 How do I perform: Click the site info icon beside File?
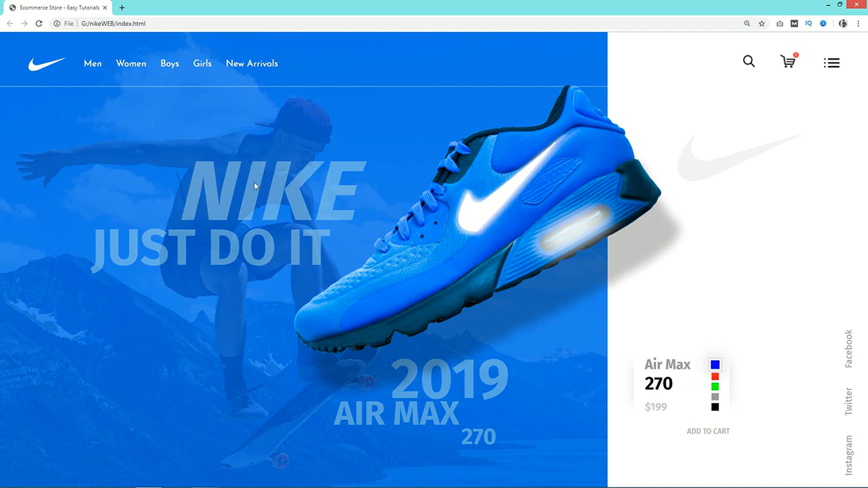click(x=57, y=23)
